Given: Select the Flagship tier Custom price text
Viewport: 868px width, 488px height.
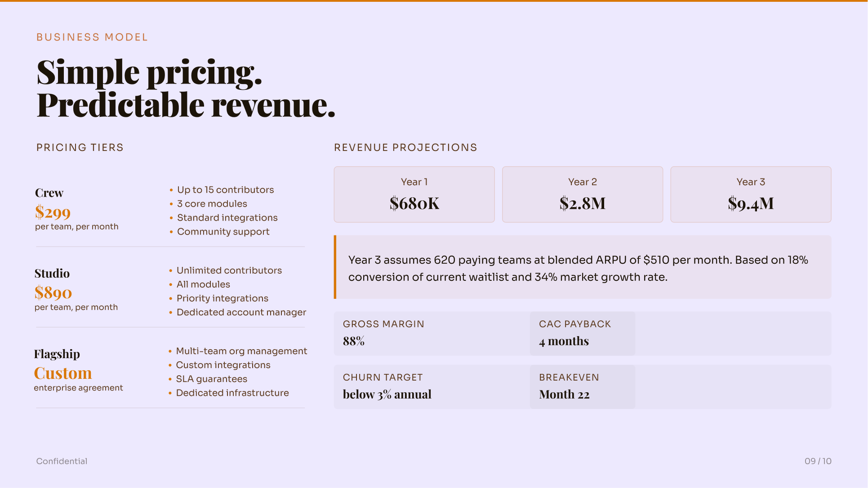Looking at the screenshot, I should point(63,373).
